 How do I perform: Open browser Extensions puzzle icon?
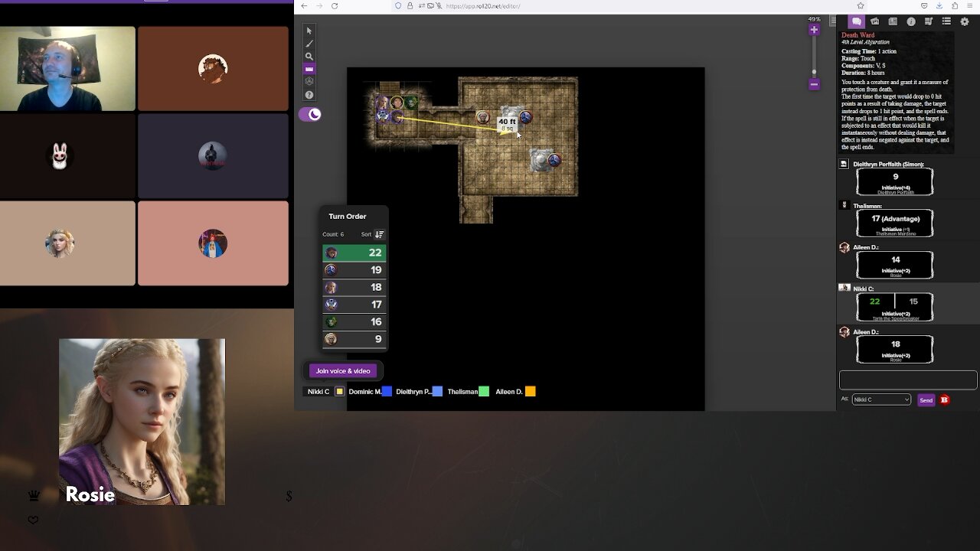point(955,6)
